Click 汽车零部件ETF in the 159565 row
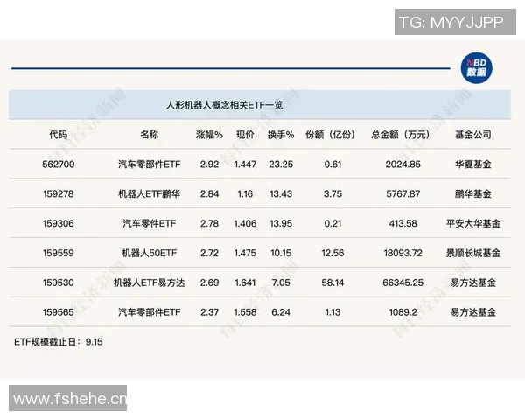Viewport: 525px width, 420px height. (149, 312)
